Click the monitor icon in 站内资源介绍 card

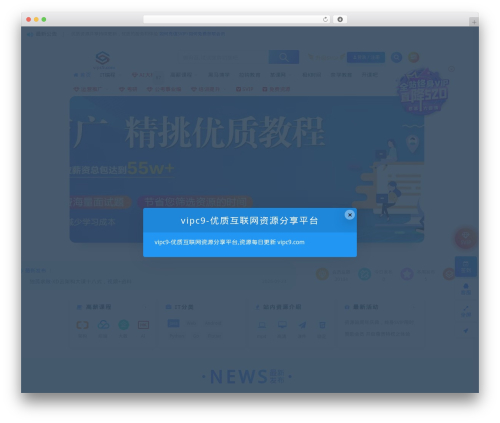[x=282, y=325]
